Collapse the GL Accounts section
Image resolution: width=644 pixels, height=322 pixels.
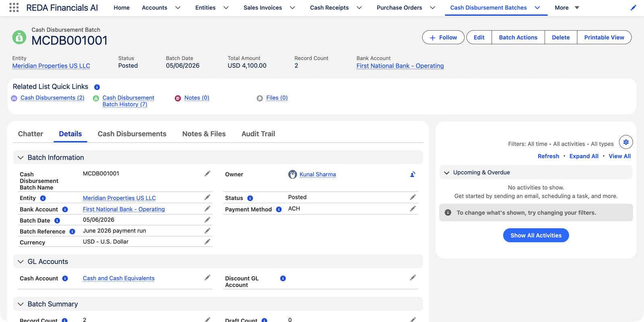pos(21,262)
